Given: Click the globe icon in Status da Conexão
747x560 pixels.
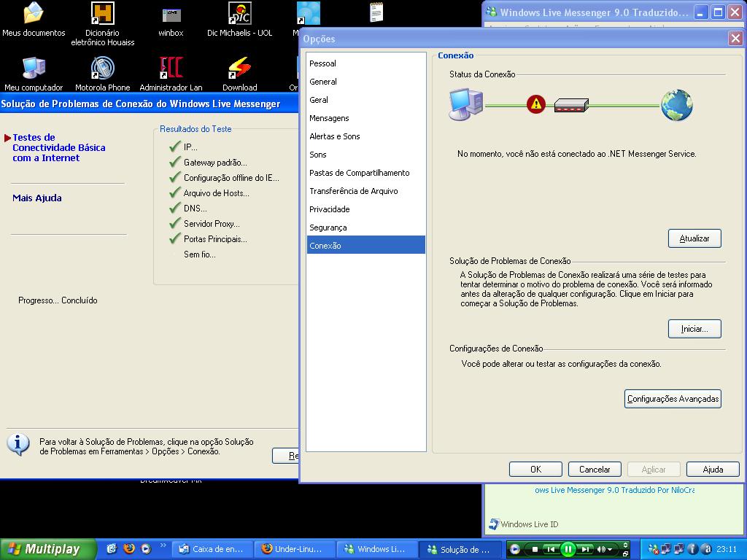Looking at the screenshot, I should (676, 105).
